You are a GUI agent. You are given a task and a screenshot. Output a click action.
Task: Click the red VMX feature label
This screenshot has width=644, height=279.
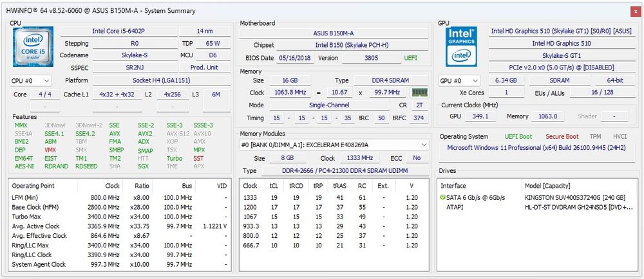[50, 150]
